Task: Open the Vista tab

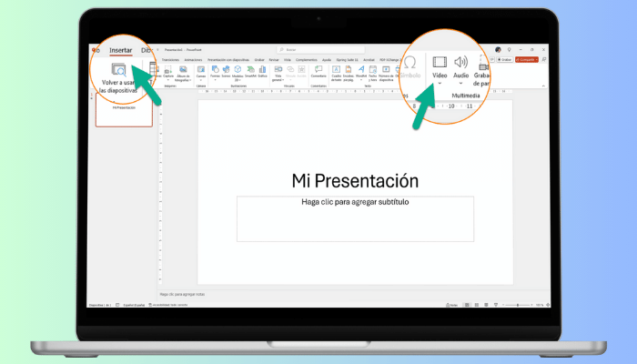Action: click(288, 60)
